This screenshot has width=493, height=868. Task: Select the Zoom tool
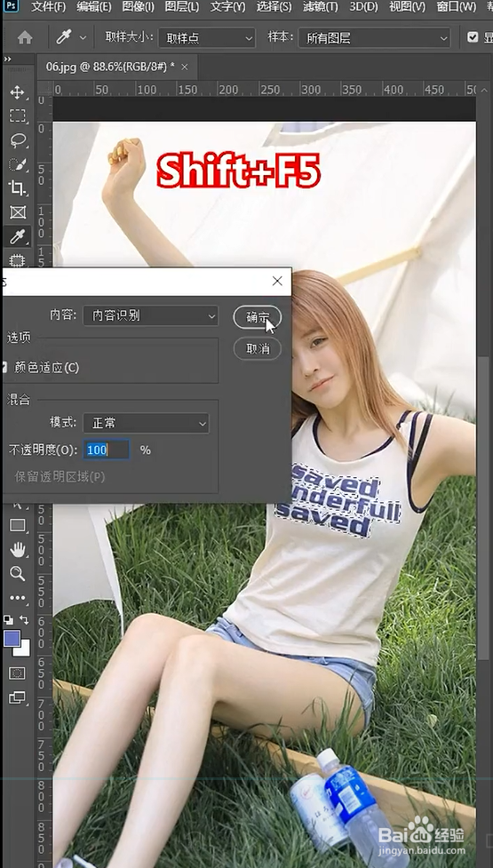(17, 574)
